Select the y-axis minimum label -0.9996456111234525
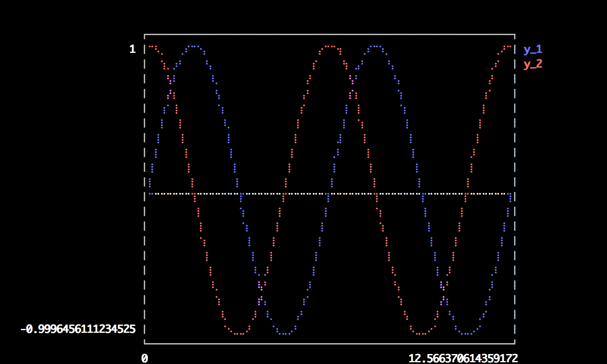The width and height of the screenshot is (607, 364). click(78, 329)
